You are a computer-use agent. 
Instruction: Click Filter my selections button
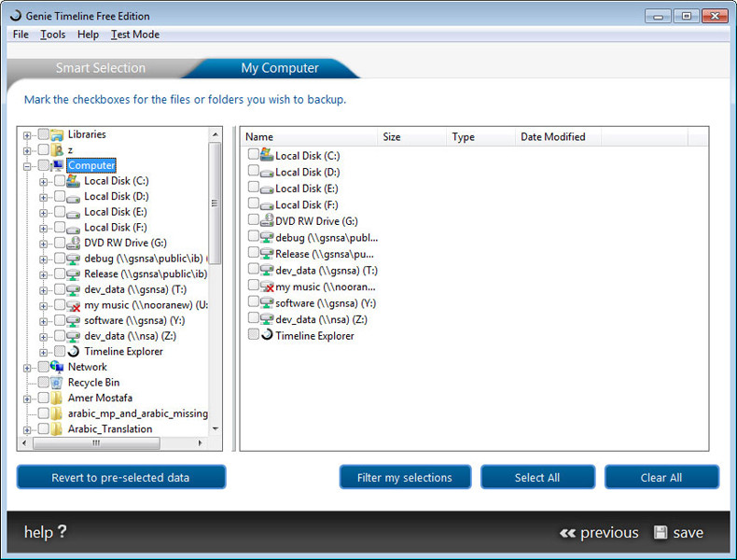(405, 477)
